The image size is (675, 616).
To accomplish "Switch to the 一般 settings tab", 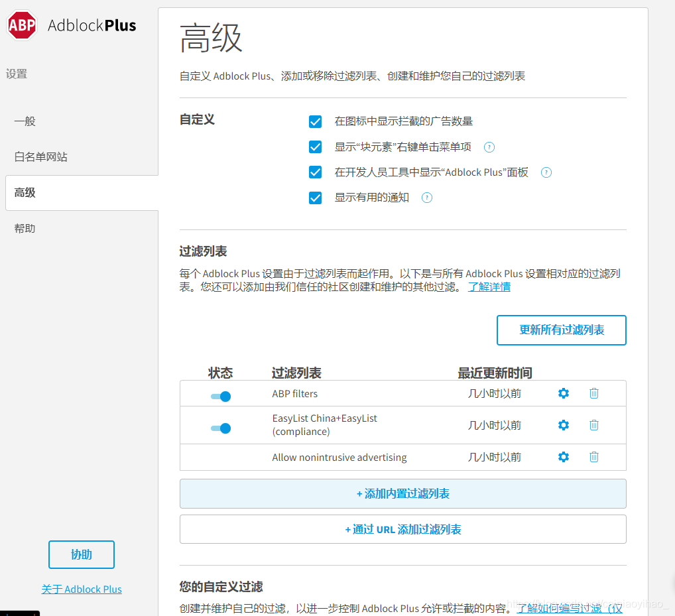I will coord(25,121).
